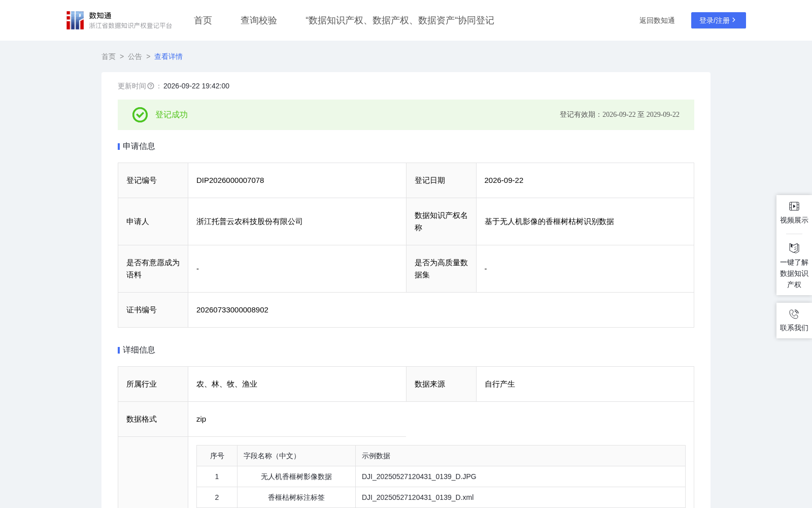The height and width of the screenshot is (508, 812).
Task: Click the 联系我们 phone icon
Action: tap(794, 314)
